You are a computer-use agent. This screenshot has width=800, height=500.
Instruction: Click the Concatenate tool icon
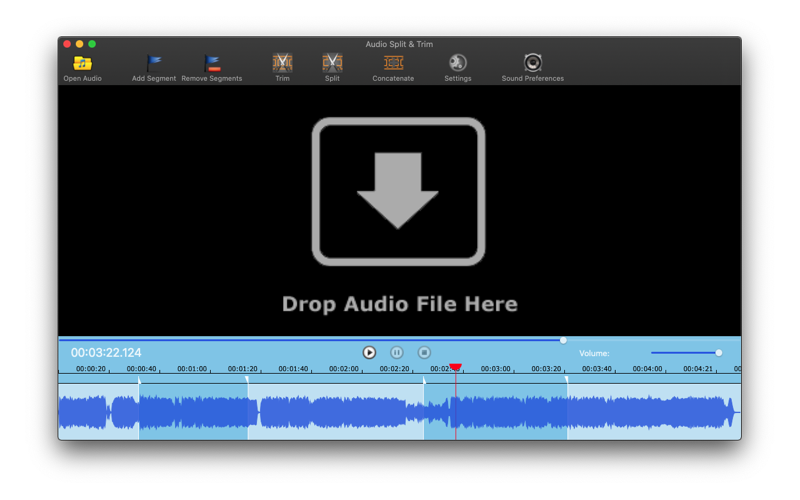click(393, 63)
